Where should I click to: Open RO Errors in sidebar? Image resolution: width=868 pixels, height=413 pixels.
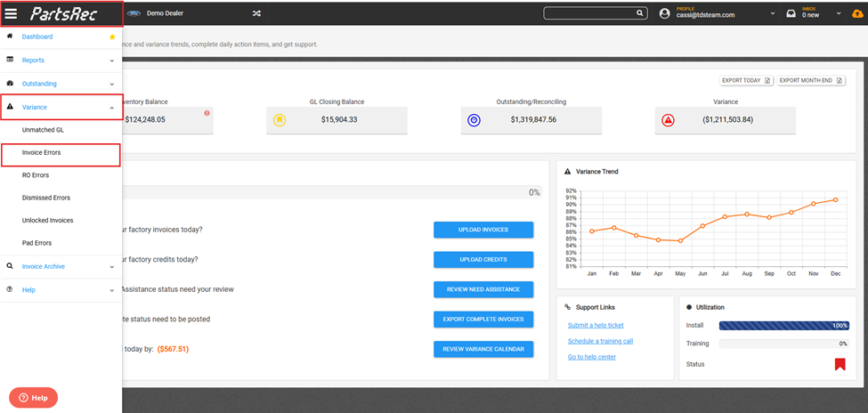(36, 175)
